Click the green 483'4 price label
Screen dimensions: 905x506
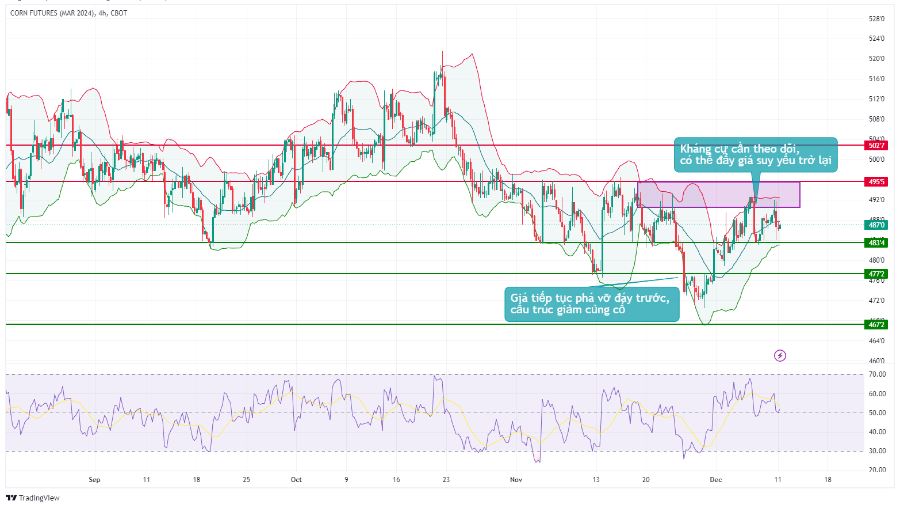tap(878, 243)
